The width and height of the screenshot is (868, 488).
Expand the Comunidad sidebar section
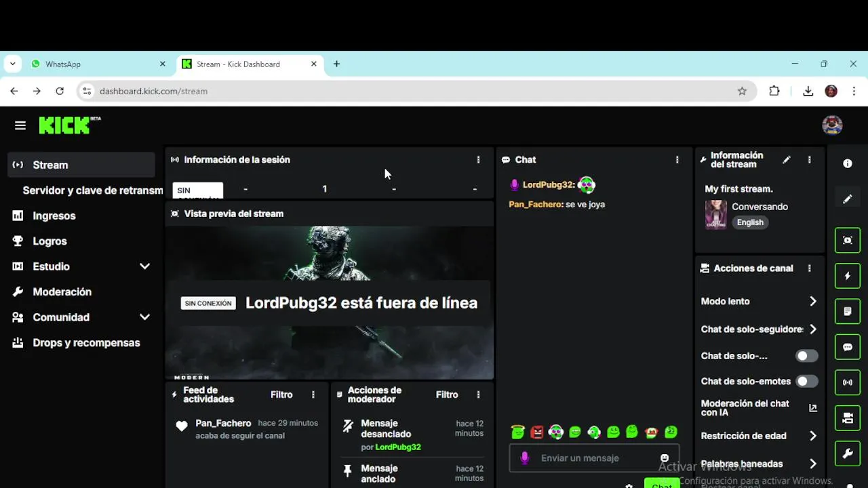tap(144, 317)
